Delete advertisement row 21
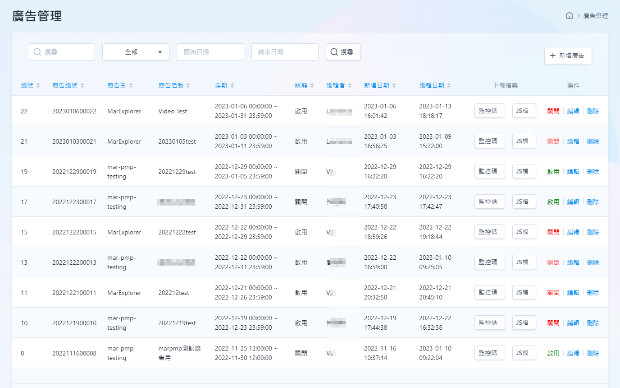Image resolution: width=620 pixels, height=388 pixels. [x=592, y=142]
